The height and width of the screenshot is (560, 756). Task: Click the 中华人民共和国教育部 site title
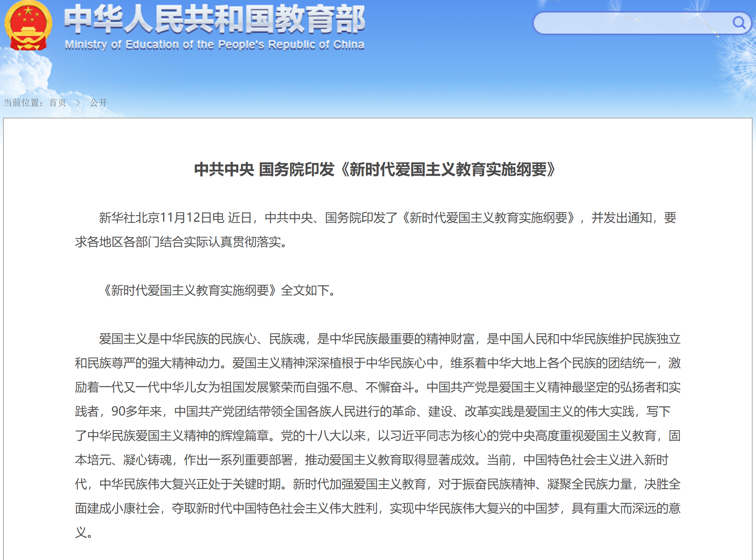click(214, 19)
